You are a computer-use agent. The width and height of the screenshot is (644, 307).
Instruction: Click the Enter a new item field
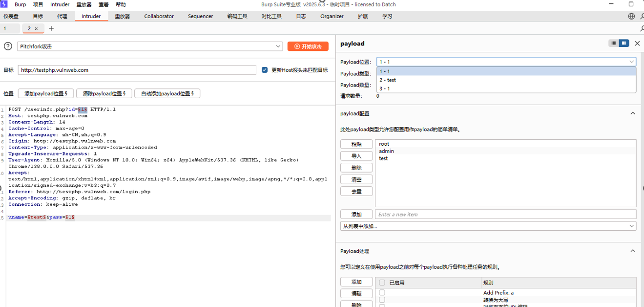coord(505,215)
